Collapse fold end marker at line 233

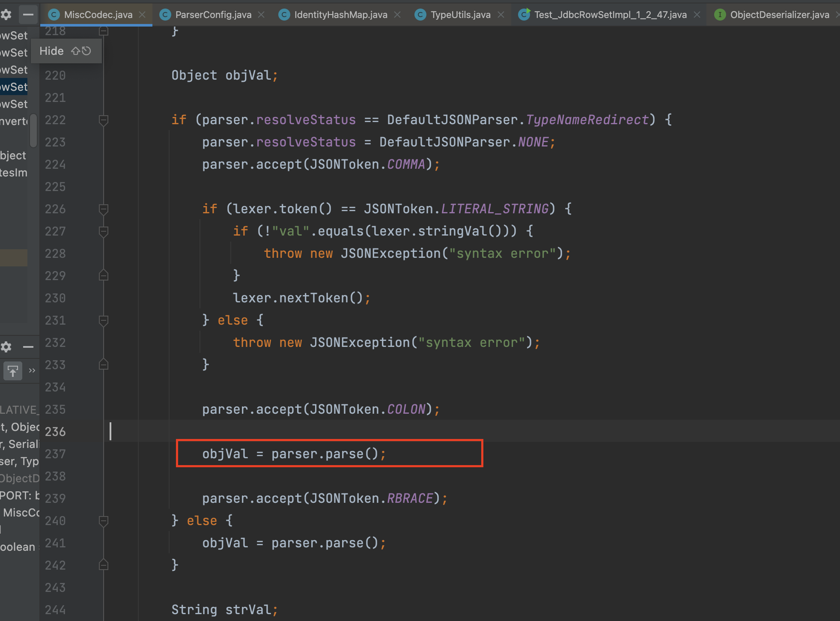(x=104, y=364)
